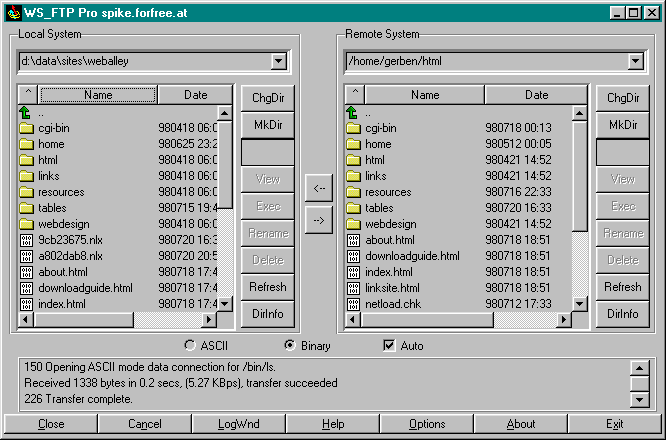The width and height of the screenshot is (666, 440).
Task: Click the local parent directory up-arrow icon
Action: click(x=26, y=113)
